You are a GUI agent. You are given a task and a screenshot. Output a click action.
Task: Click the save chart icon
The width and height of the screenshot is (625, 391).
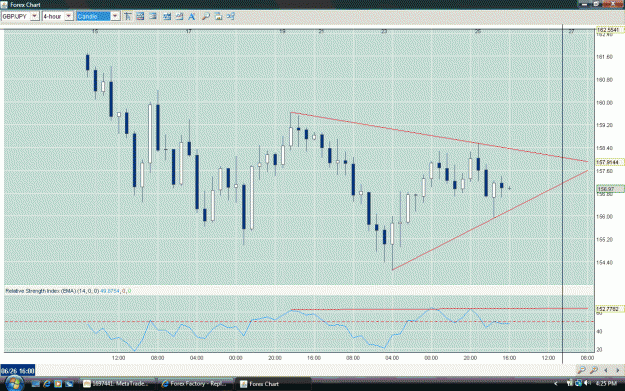coord(218,16)
